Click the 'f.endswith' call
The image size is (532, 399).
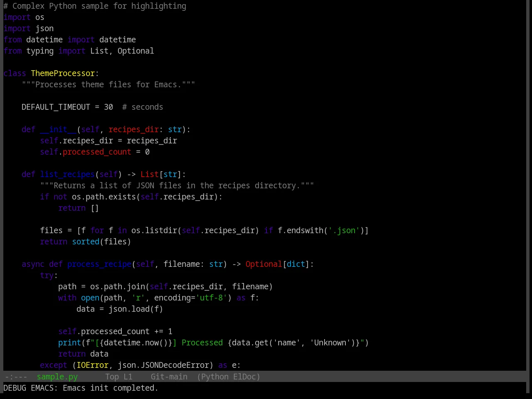tap(300, 231)
